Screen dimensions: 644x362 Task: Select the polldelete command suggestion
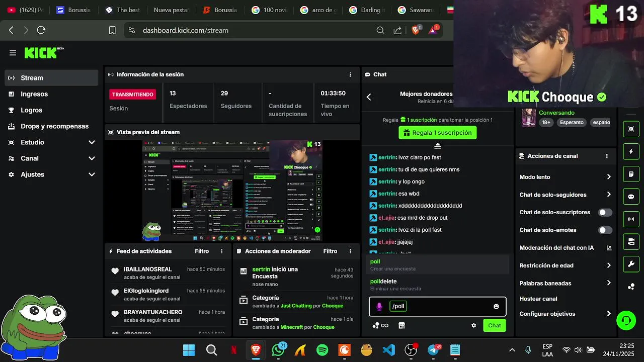point(438,285)
